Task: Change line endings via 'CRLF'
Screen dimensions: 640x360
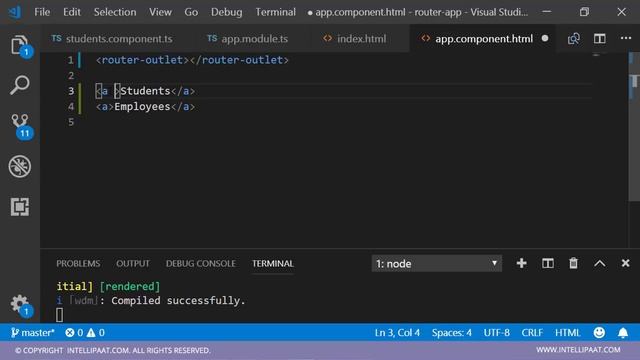Action: pos(532,333)
